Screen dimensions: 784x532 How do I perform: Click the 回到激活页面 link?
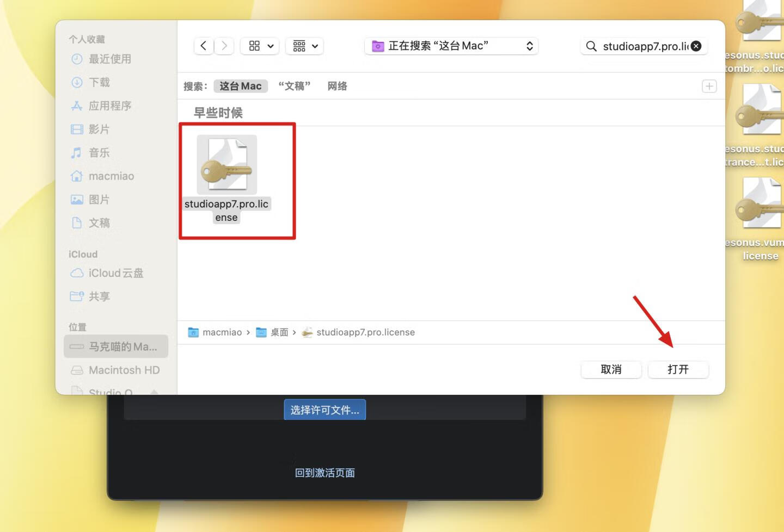pyautogui.click(x=324, y=473)
